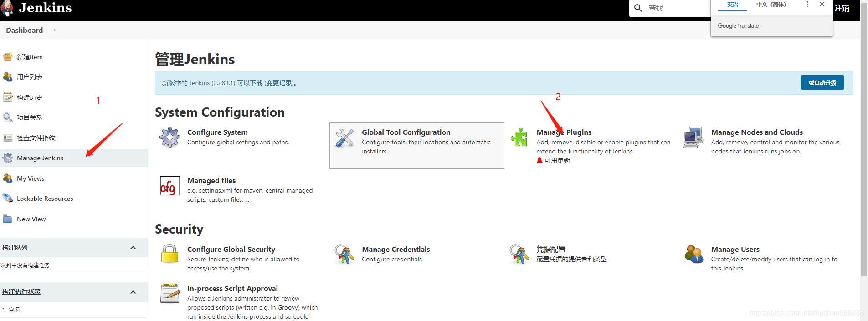Open the Managed files link
868x321 pixels.
coord(211,180)
